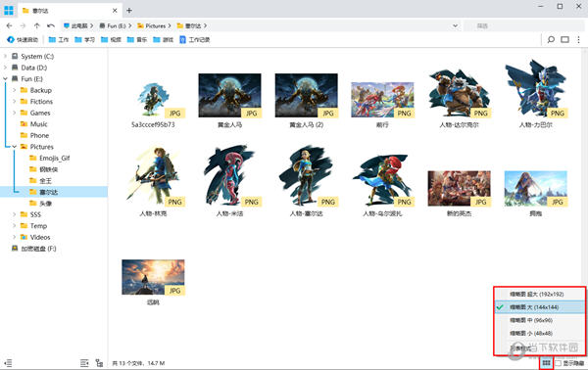Open the 工作记录 document bookmark
Image resolution: width=588 pixels, height=370 pixels.
coord(195,39)
